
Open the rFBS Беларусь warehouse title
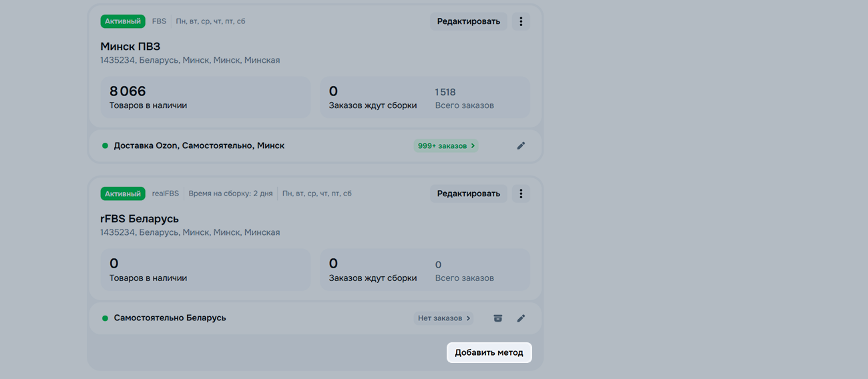[140, 219]
